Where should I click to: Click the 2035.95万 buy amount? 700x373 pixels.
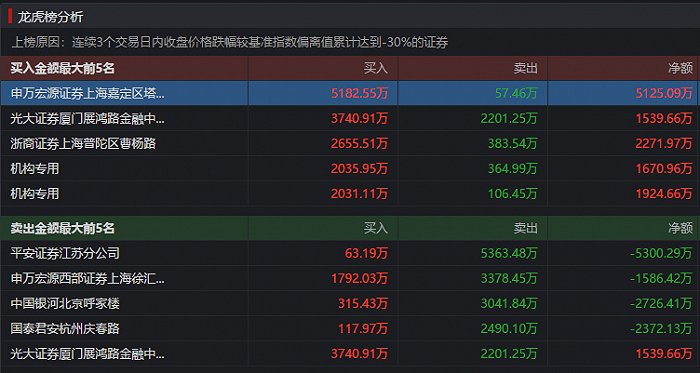(359, 169)
